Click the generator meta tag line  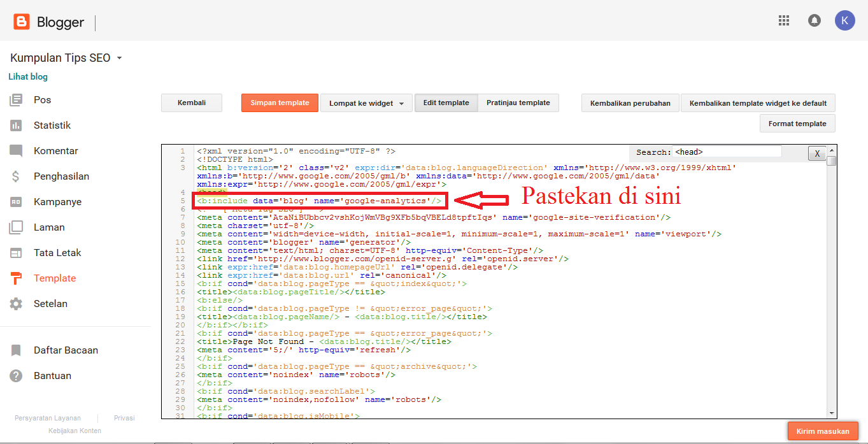(304, 242)
